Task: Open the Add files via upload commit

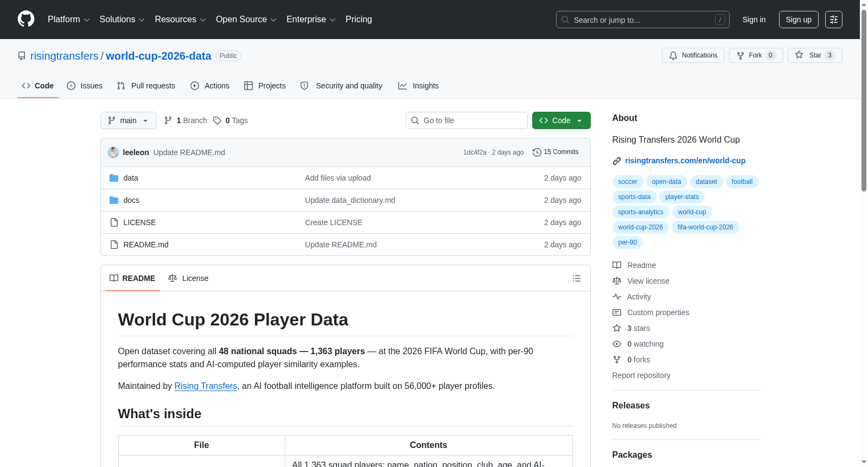Action: coord(338,178)
